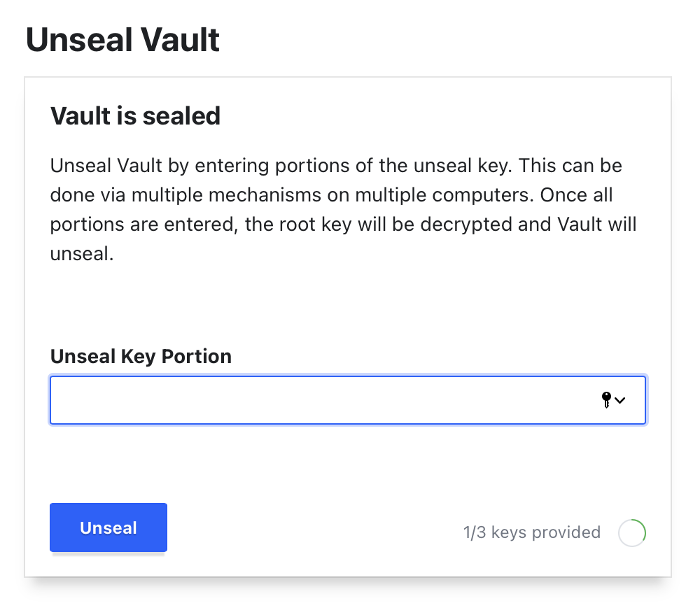Place cursor at left of key input box
Screen dimensions: 700x610
pyautogui.click(x=62, y=400)
